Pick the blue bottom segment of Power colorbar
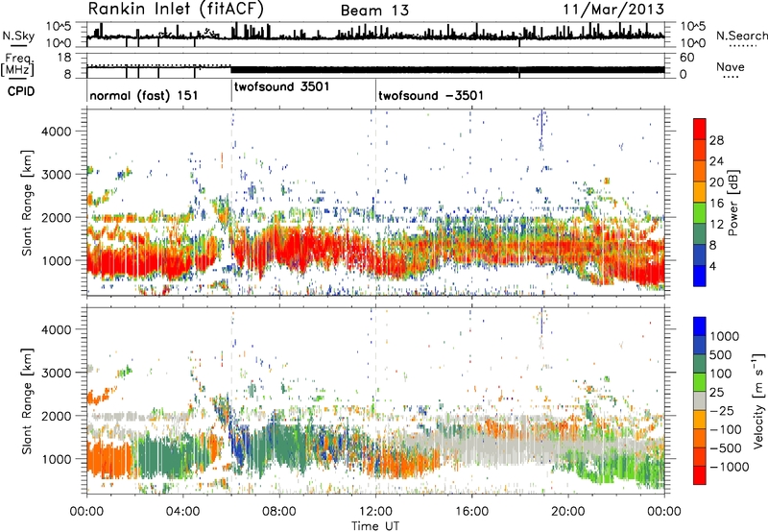The image size is (768, 532). coord(700,277)
